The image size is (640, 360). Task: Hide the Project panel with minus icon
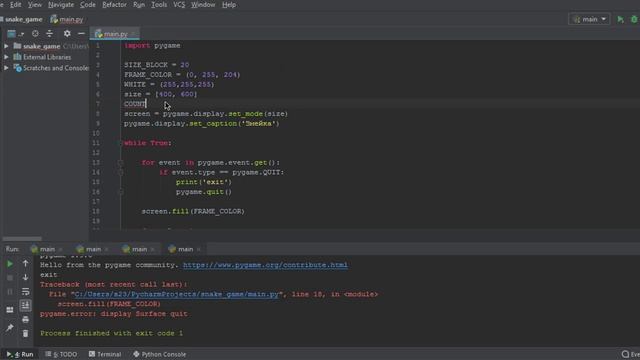pyautogui.click(x=81, y=33)
